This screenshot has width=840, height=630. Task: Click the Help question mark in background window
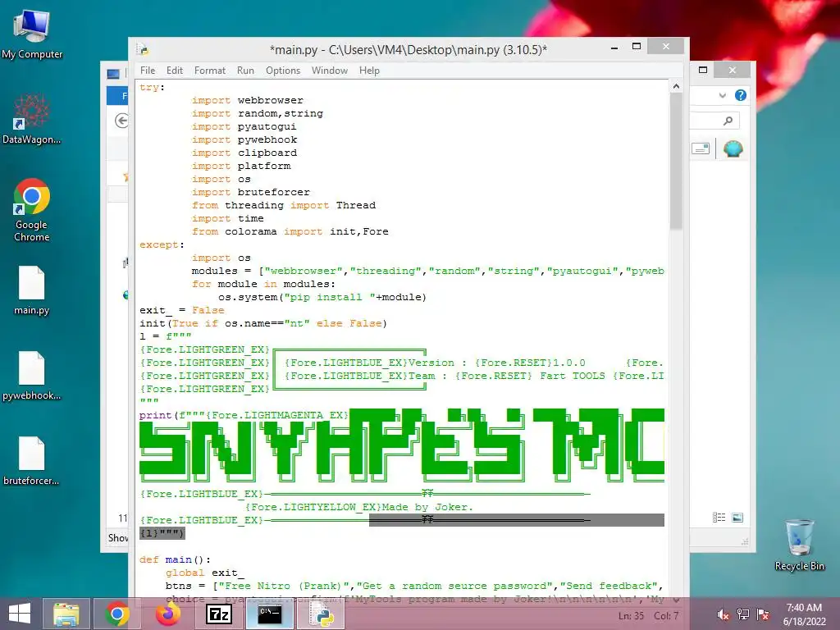741,95
